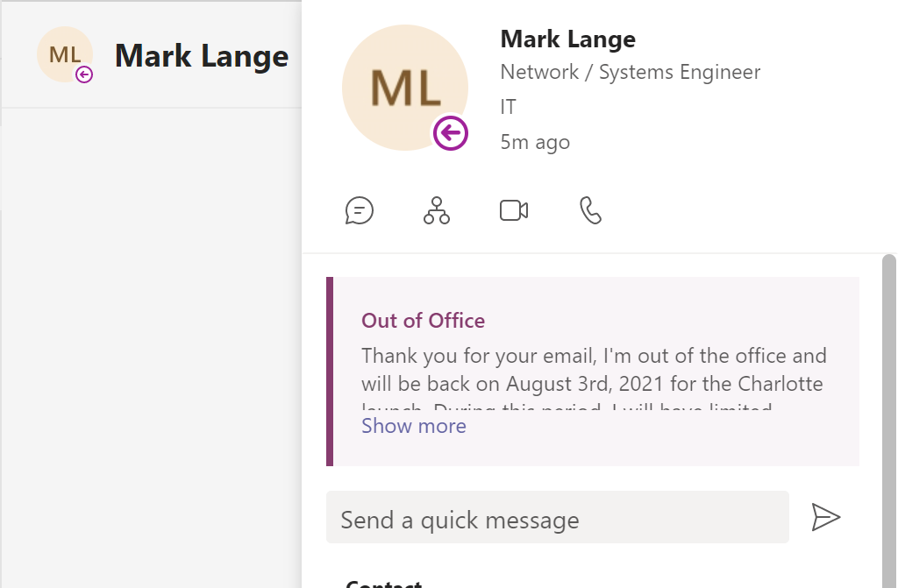Click the out-of-office badge on large avatar

coord(450,133)
